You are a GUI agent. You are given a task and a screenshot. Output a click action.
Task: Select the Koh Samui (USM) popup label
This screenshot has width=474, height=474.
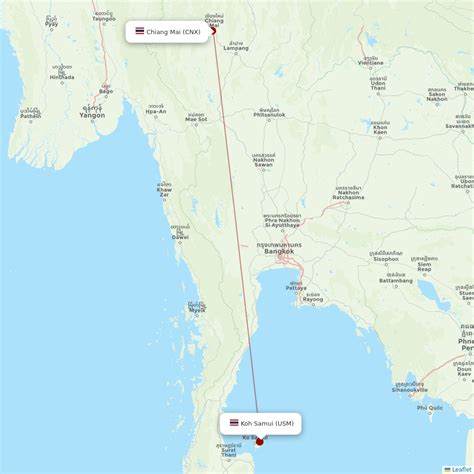pos(261,423)
